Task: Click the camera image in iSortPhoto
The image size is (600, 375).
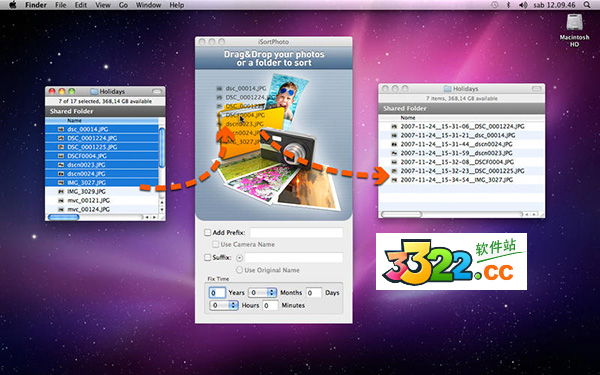Action: click(x=288, y=148)
